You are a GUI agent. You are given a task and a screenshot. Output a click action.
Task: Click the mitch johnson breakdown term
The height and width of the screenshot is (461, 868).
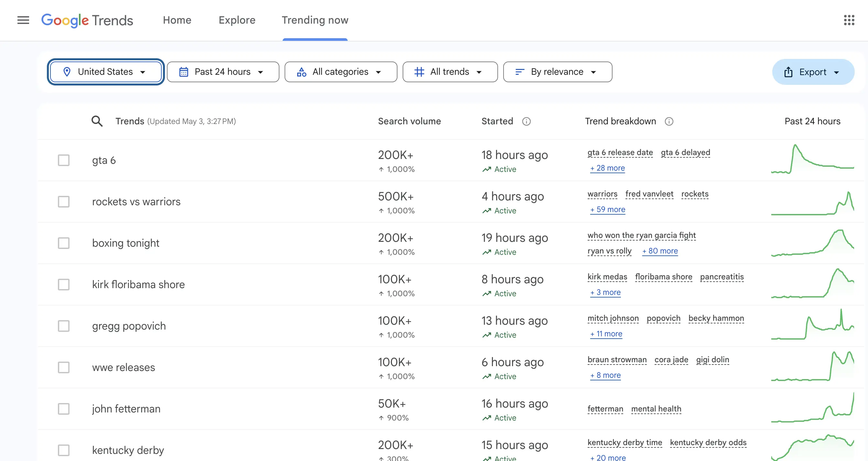point(613,318)
